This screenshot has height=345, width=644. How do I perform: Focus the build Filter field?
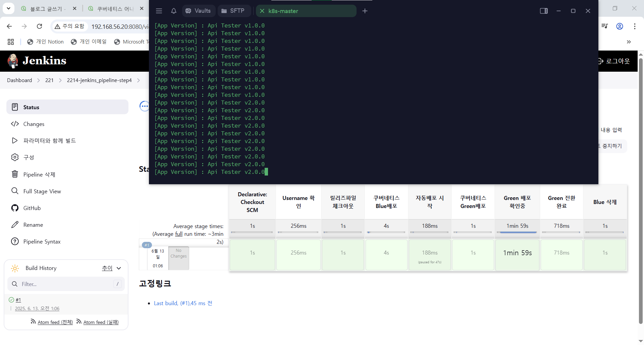[x=66, y=284]
